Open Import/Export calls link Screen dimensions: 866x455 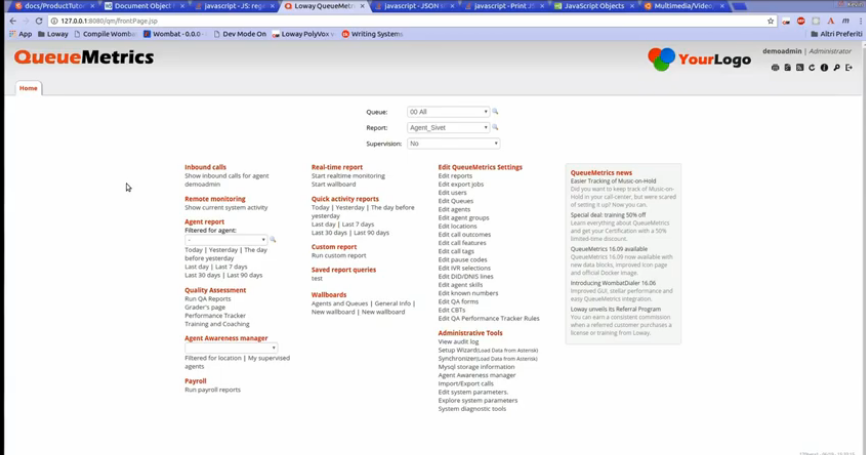[x=466, y=384]
